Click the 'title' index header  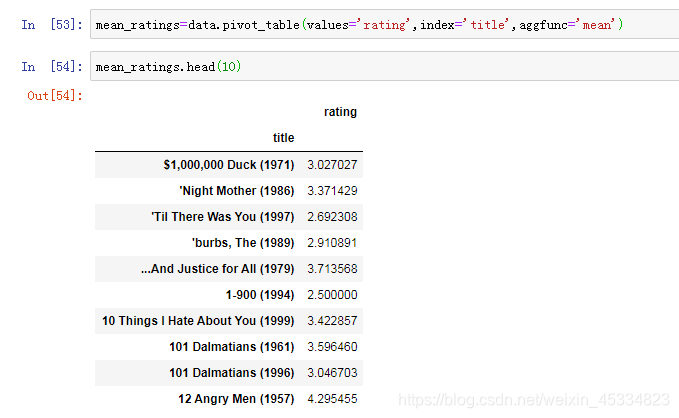click(x=284, y=138)
